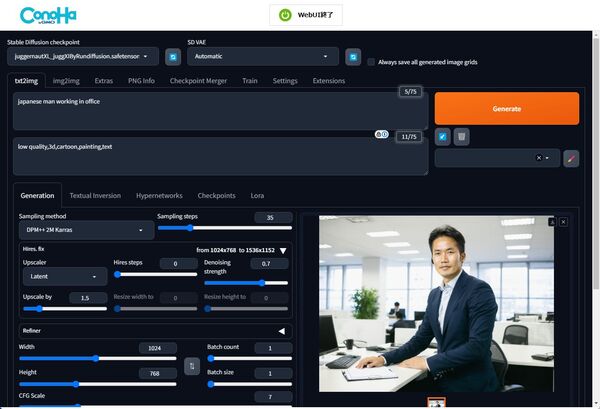This screenshot has width=600, height=409.
Task: Click the CFG Scale value field
Action: tap(273, 397)
